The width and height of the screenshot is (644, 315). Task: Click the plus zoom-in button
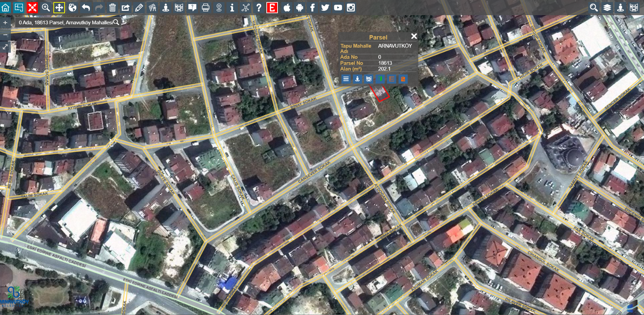tap(5, 23)
